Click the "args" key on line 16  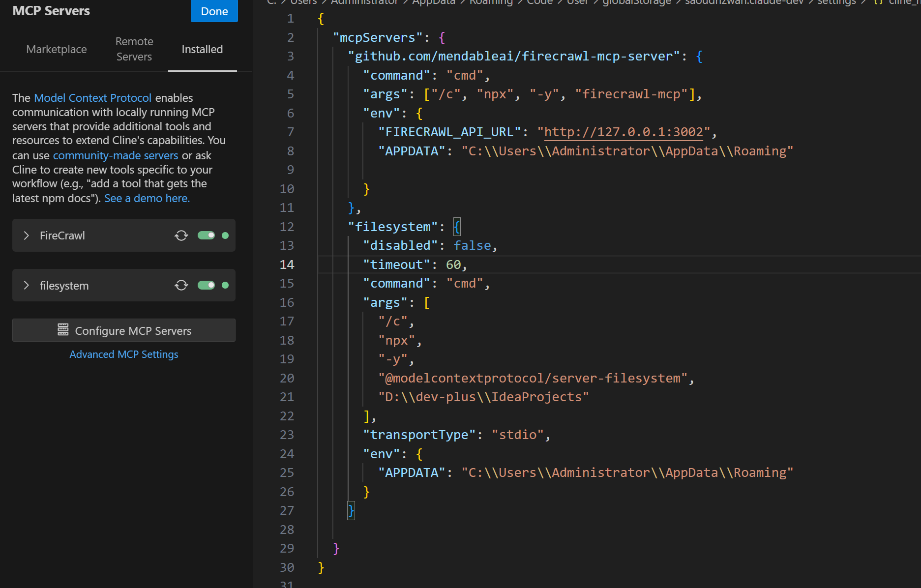point(385,302)
